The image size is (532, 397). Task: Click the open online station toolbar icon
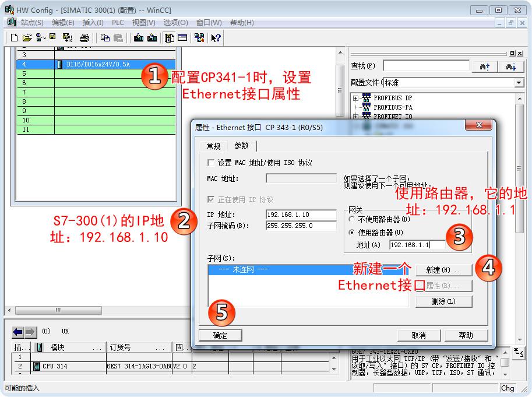pyautogui.click(x=40, y=38)
